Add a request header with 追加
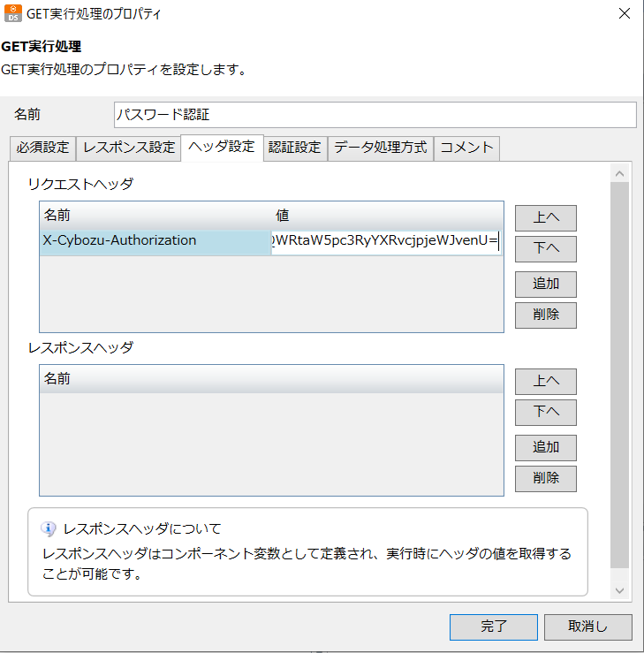The height and width of the screenshot is (653, 644). [x=546, y=285]
